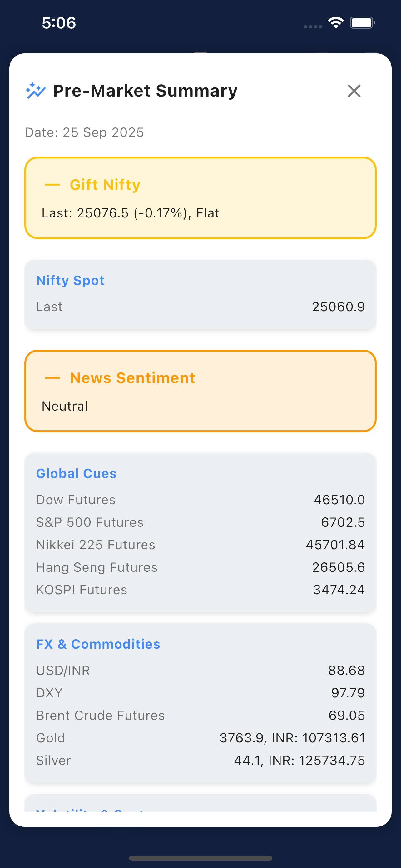This screenshot has width=401, height=868.
Task: Tap the dash icon next to Gift Nifty
Action: tap(52, 185)
